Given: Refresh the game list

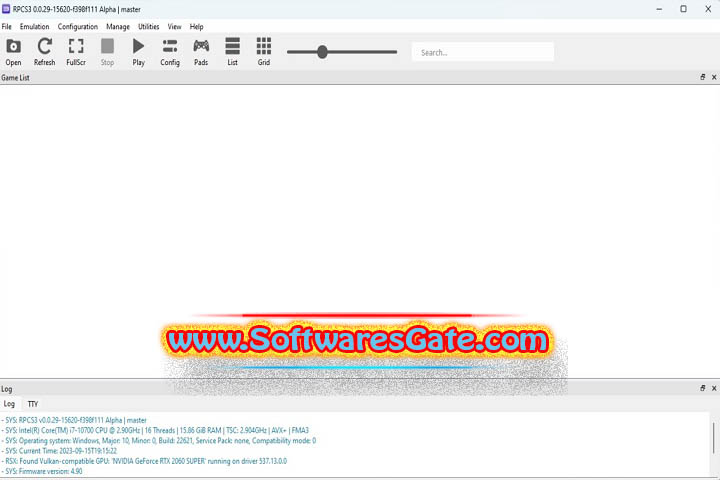Looking at the screenshot, I should pos(45,52).
